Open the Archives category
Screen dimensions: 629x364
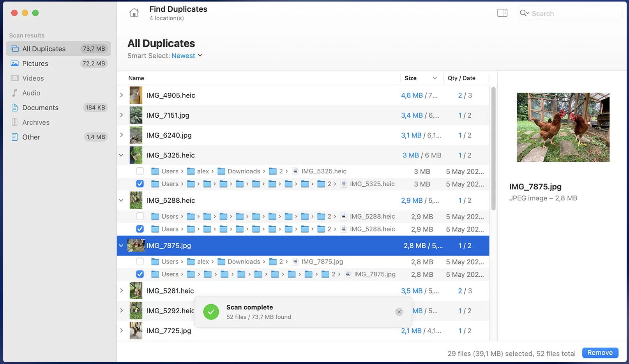click(35, 122)
